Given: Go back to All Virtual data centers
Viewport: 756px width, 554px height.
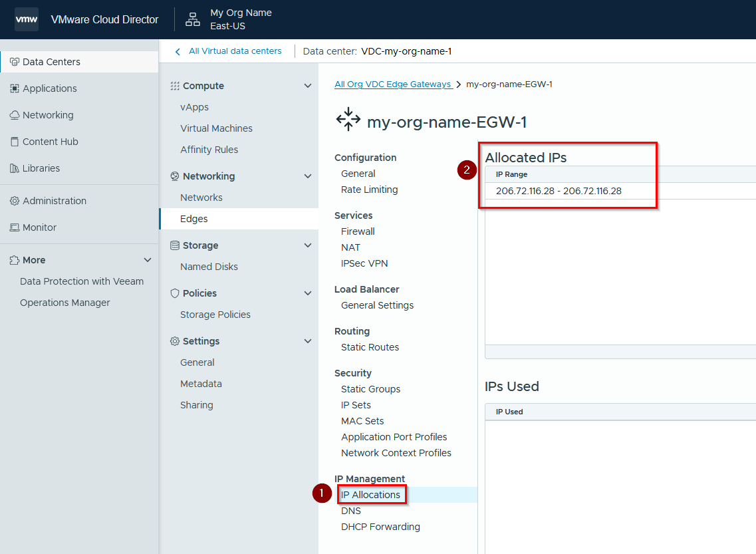Looking at the screenshot, I should [235, 51].
